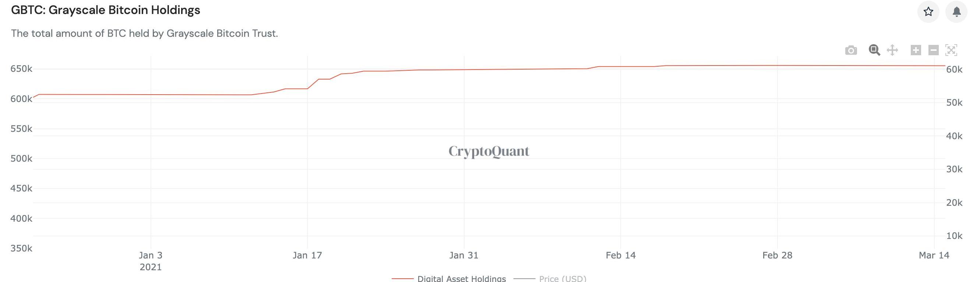980x282 pixels.
Task: Click the CryptoQuant watermark in chart
Action: pos(489,151)
